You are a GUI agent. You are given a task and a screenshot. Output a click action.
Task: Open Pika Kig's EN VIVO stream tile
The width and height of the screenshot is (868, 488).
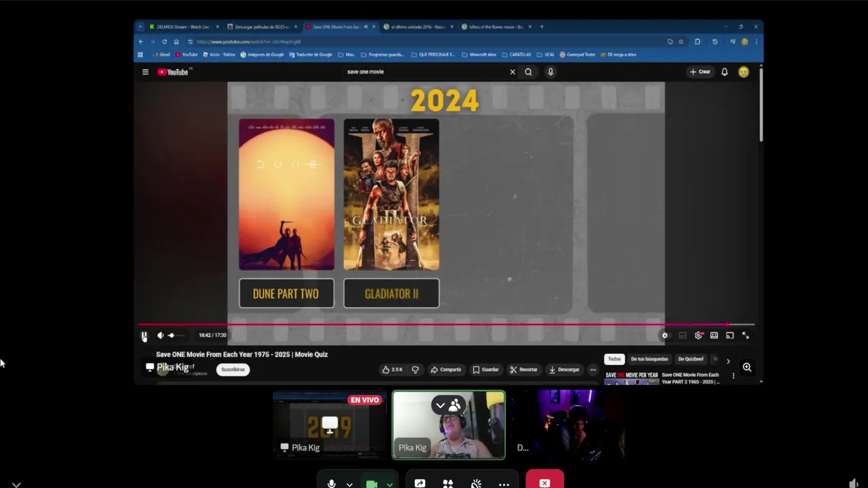coord(329,425)
